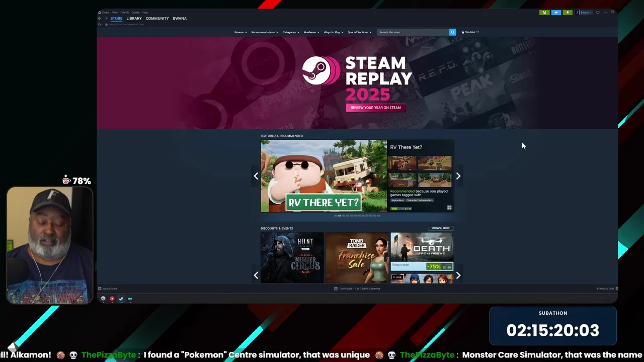
Task: Click the store URL address text
Action: click(x=126, y=24)
